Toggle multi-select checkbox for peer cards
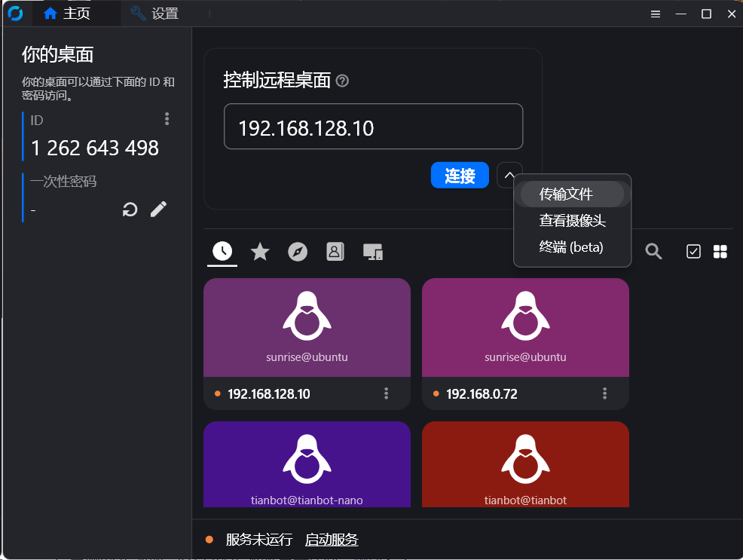This screenshot has width=743, height=560. [693, 252]
